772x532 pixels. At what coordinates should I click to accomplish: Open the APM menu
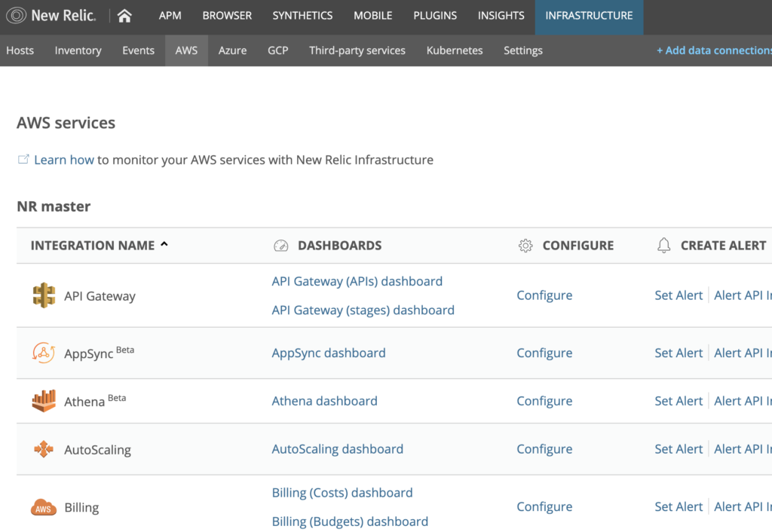[170, 16]
